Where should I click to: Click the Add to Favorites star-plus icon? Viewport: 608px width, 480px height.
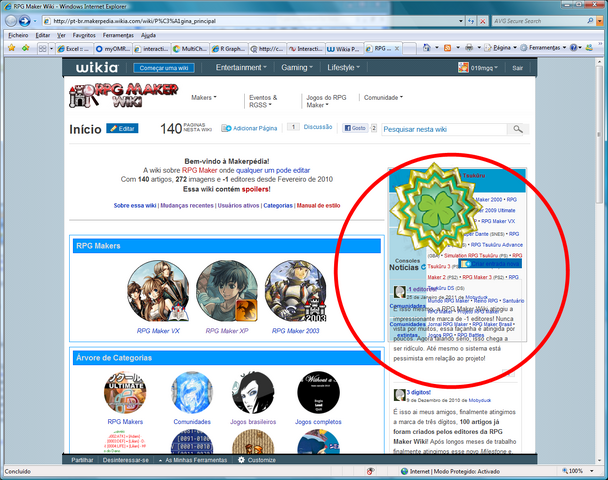[x=26, y=48]
